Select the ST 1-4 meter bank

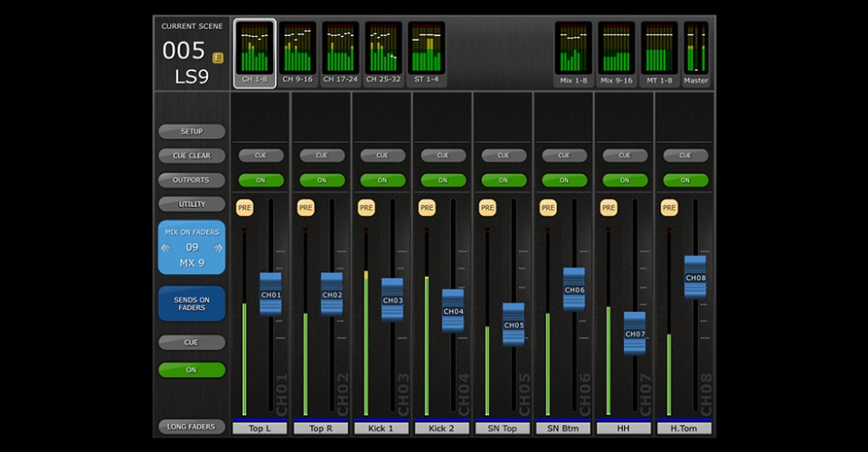[x=426, y=53]
